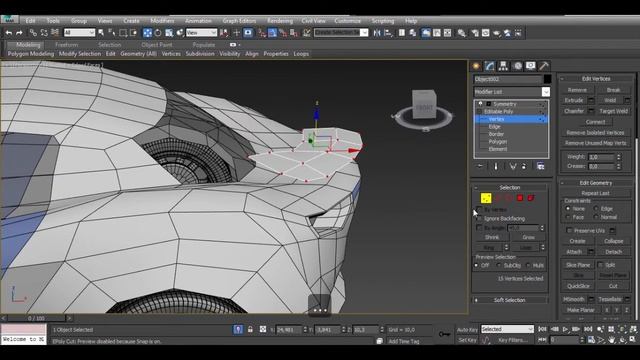Click the QuickSlice button
Viewport: 640px width, 360px height.
click(x=578, y=286)
